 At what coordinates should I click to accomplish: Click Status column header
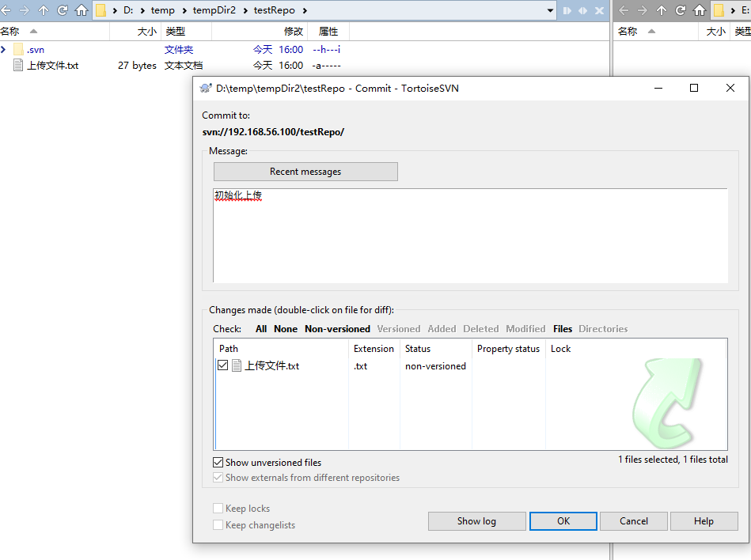click(x=436, y=349)
